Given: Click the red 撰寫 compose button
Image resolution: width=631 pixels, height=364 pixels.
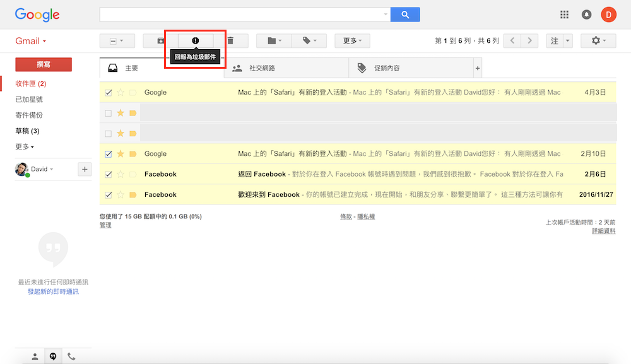Looking at the screenshot, I should pos(44,64).
